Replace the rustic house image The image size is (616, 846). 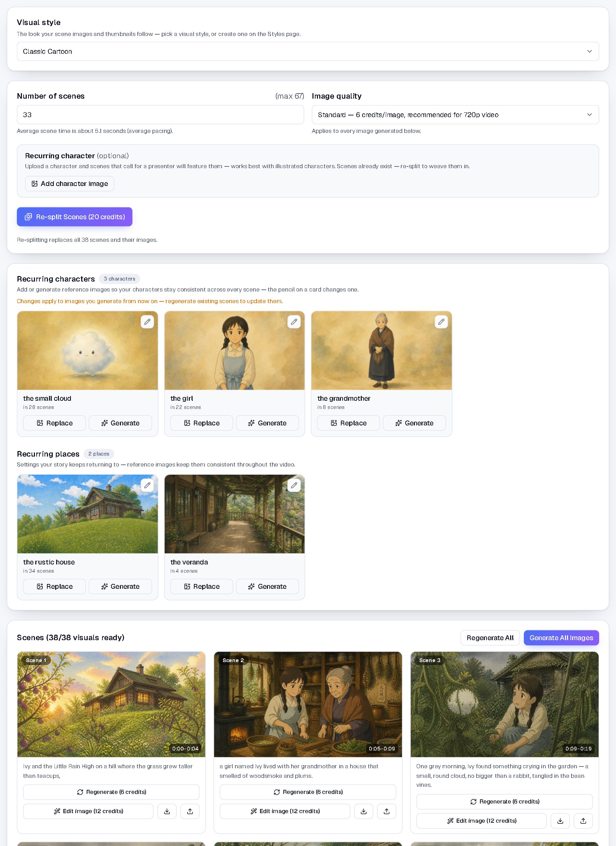(54, 586)
